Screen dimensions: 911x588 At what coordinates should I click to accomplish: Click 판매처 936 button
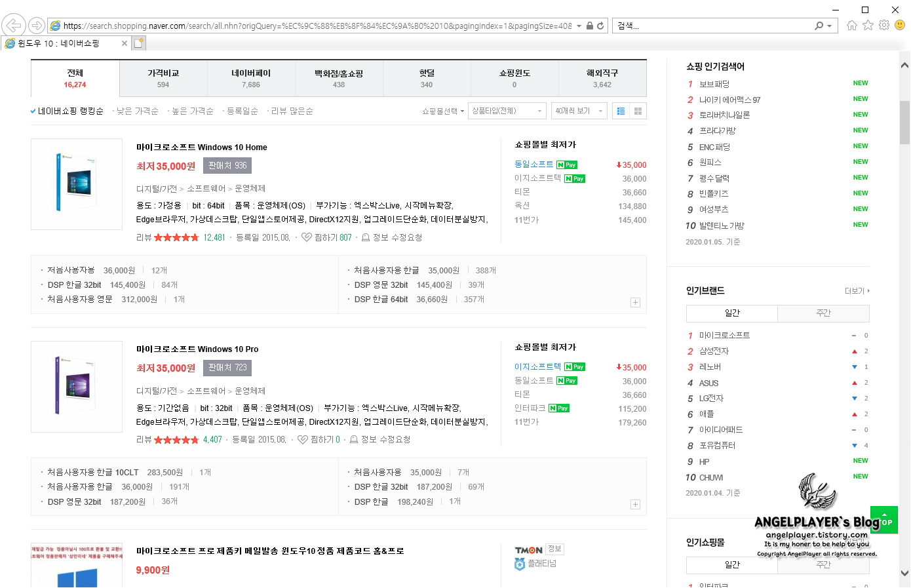(x=227, y=166)
